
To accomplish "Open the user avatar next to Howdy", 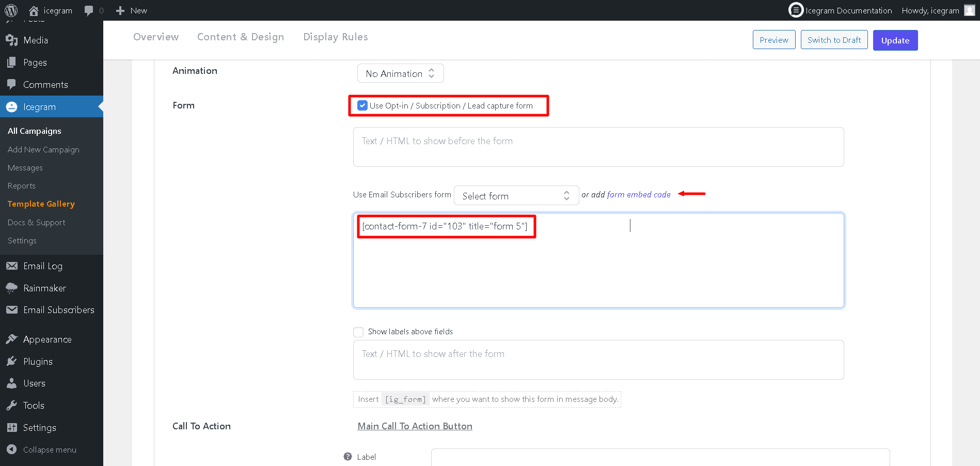I will pyautogui.click(x=970, y=10).
